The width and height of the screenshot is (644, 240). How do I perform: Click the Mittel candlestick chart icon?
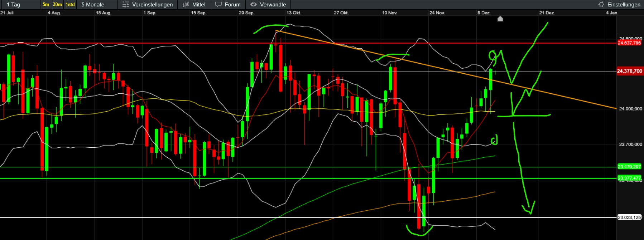tap(186, 5)
